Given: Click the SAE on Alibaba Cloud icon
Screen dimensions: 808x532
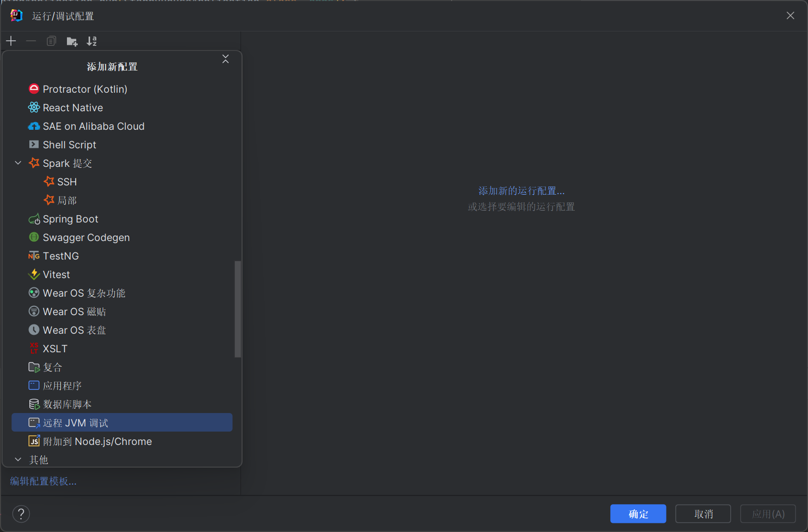Looking at the screenshot, I should [x=34, y=126].
